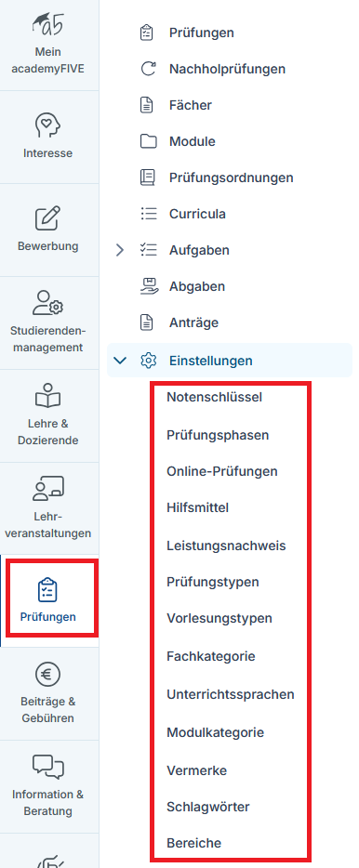Screen dimensions: 359x868
Task: Click the Studierendenmanagement sidebar label
Action: click(x=47, y=339)
